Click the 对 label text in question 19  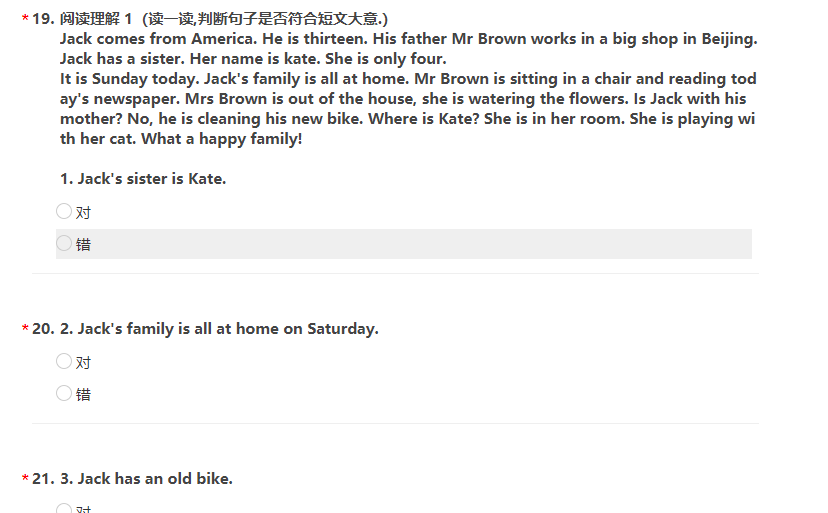coord(83,212)
